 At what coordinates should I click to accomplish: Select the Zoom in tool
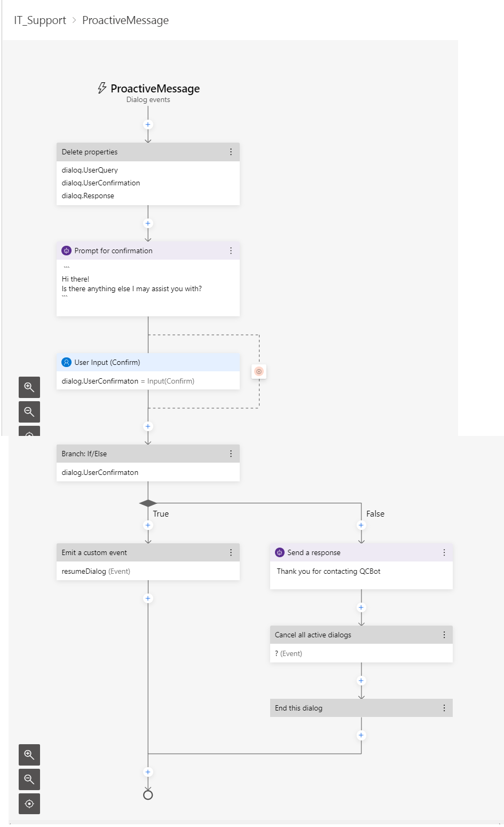pos(29,755)
